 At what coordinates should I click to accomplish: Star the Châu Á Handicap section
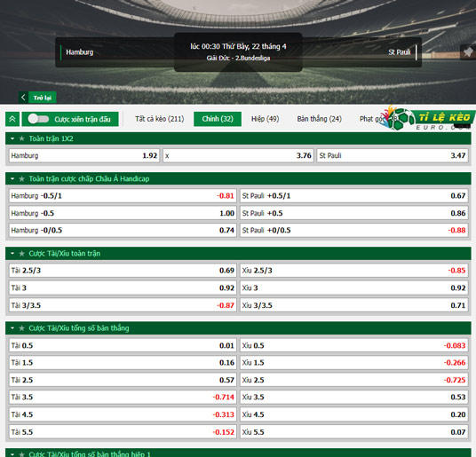[21, 179]
